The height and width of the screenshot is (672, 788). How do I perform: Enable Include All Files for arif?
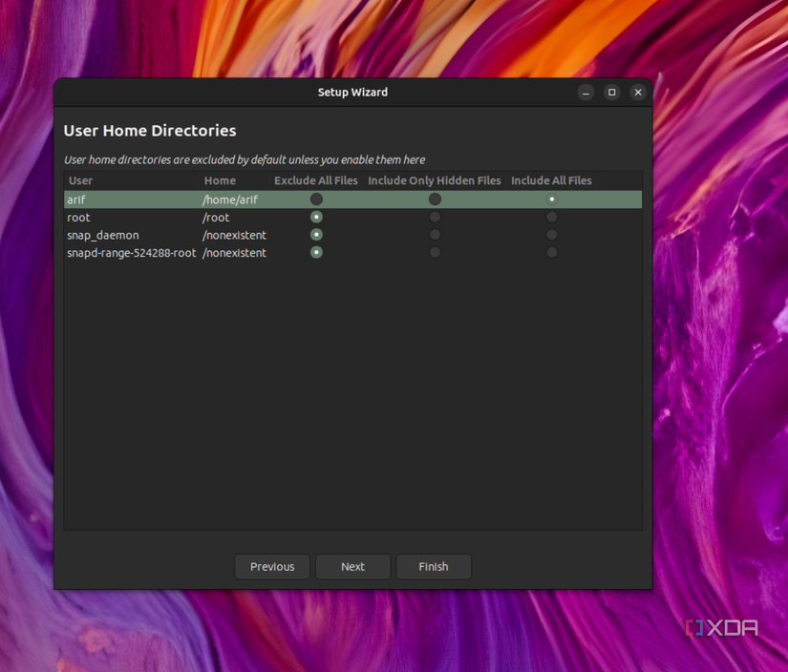[x=551, y=199]
